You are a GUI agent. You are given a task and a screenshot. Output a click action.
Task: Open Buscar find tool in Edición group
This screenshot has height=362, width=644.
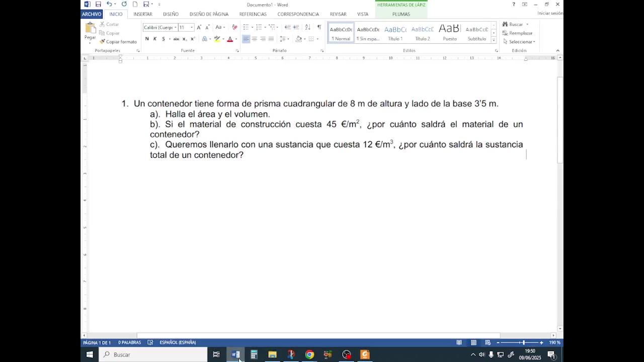(513, 24)
